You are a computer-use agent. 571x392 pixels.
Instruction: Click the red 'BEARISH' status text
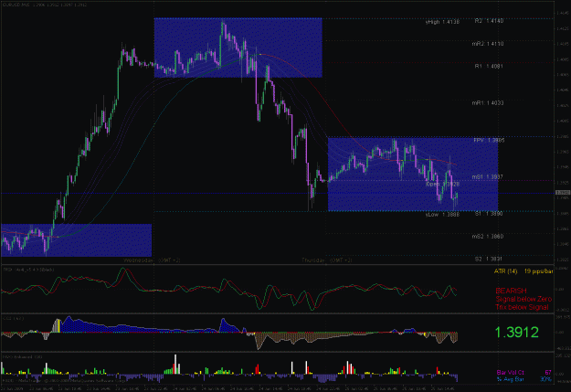pos(511,291)
